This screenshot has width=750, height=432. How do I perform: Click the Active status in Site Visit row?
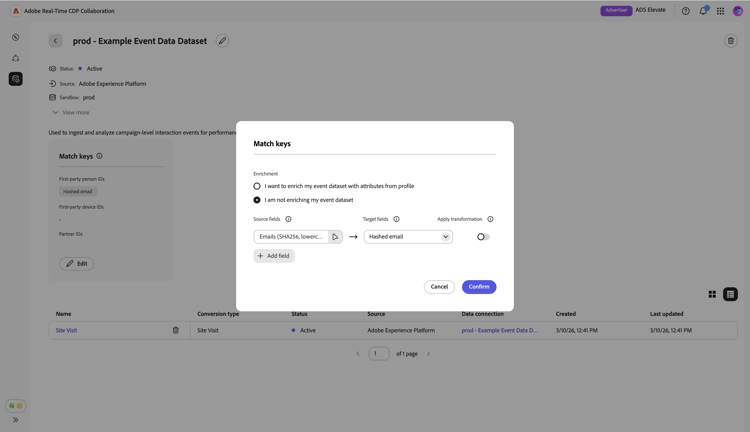304,330
